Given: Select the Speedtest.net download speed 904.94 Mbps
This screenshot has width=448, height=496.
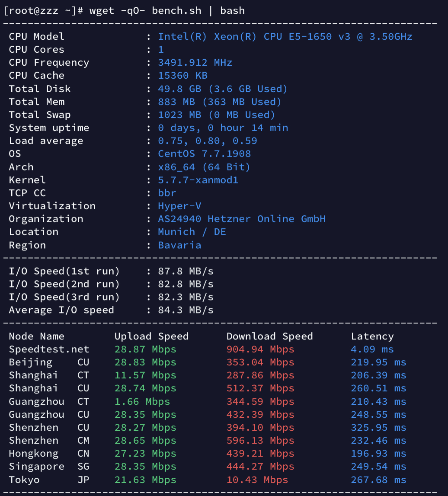Looking at the screenshot, I should click(x=260, y=349).
